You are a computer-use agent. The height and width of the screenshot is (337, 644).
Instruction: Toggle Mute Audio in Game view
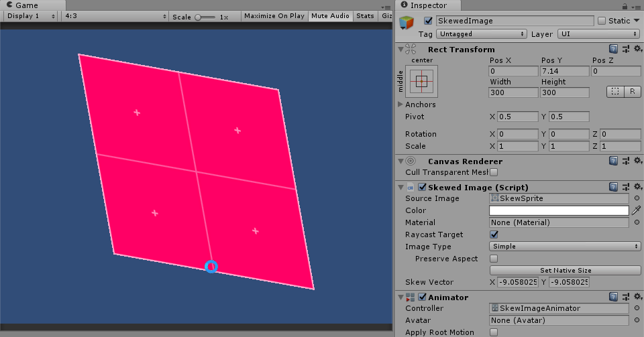tap(330, 16)
